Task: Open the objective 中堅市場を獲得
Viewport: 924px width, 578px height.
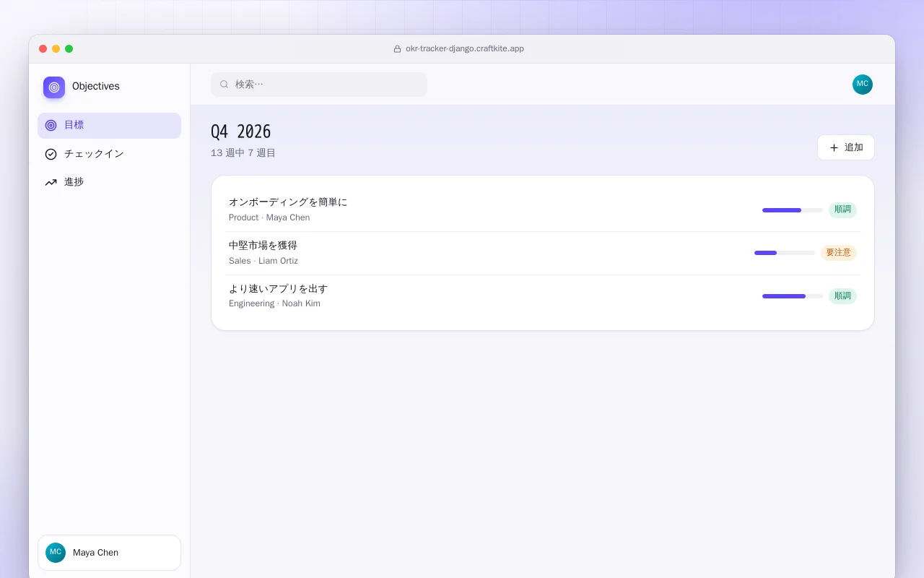Action: (543, 253)
